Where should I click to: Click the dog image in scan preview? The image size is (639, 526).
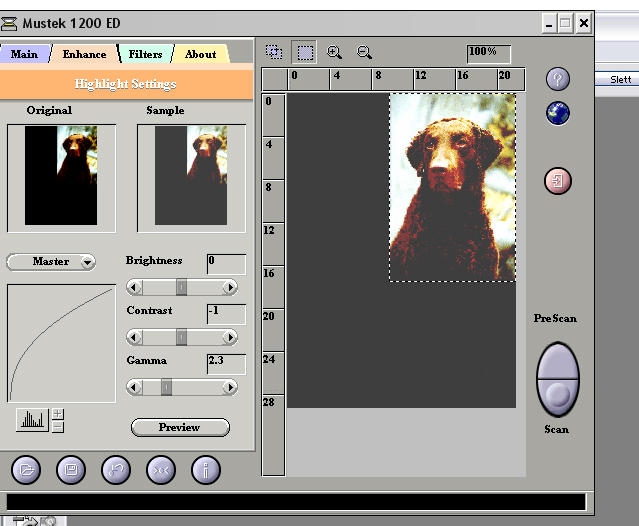[x=452, y=187]
